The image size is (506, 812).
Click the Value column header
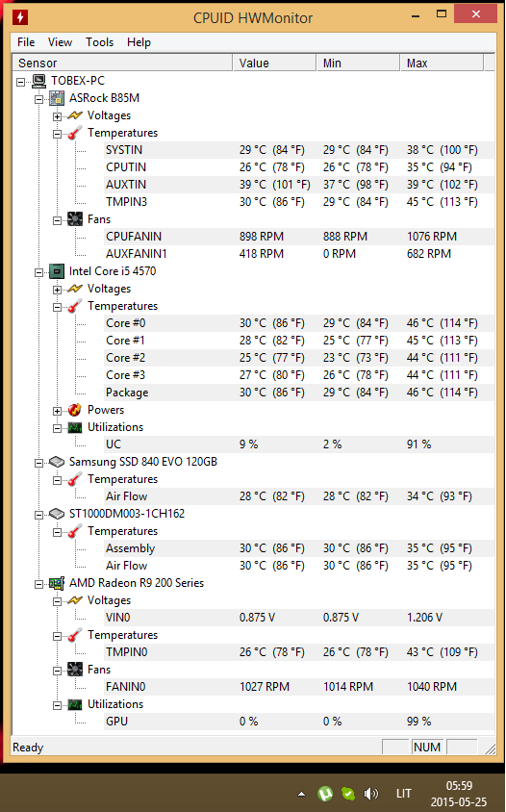pyautogui.click(x=274, y=63)
